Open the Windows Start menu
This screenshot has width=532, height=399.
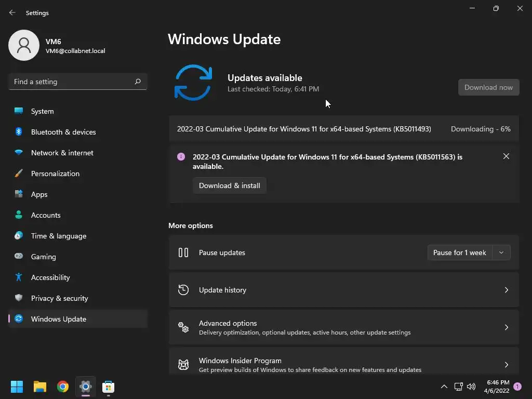(17, 387)
